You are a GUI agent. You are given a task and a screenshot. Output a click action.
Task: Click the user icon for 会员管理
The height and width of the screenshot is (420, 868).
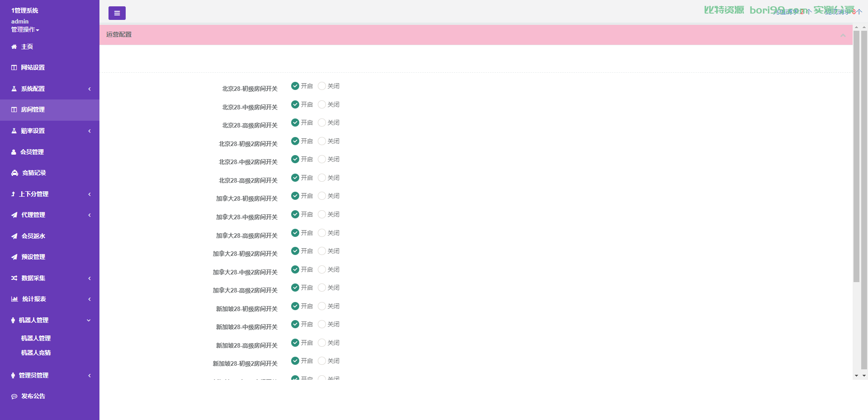(14, 152)
